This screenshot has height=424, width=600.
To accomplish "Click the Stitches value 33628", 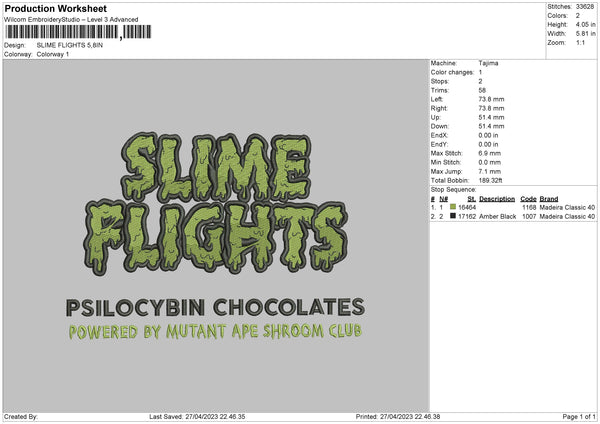I will [585, 7].
